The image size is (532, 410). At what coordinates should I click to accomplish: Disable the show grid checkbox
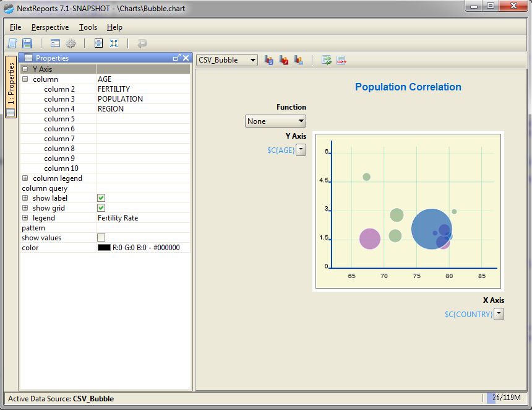[101, 207]
